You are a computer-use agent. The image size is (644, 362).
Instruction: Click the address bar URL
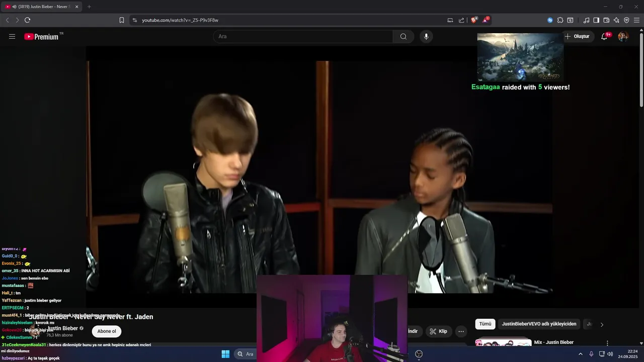coord(180,20)
